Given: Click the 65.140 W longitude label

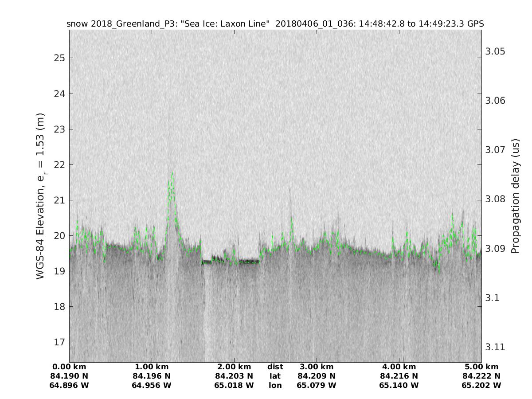Looking at the screenshot, I should pos(399,385).
